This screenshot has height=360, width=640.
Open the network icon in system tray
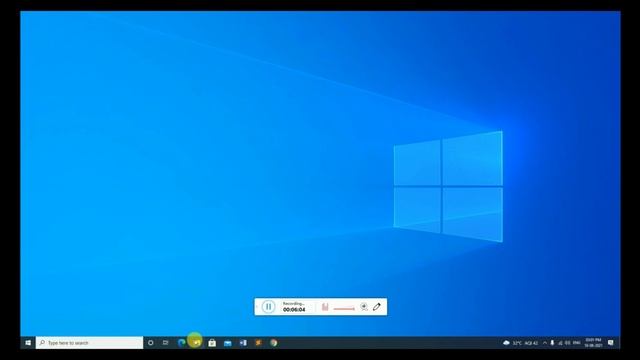click(560, 343)
